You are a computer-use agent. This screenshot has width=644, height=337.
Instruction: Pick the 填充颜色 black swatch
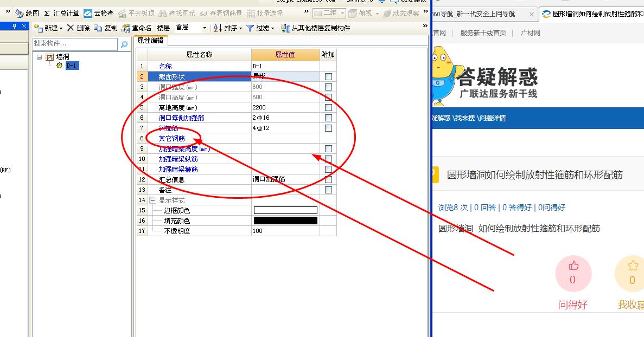285,221
